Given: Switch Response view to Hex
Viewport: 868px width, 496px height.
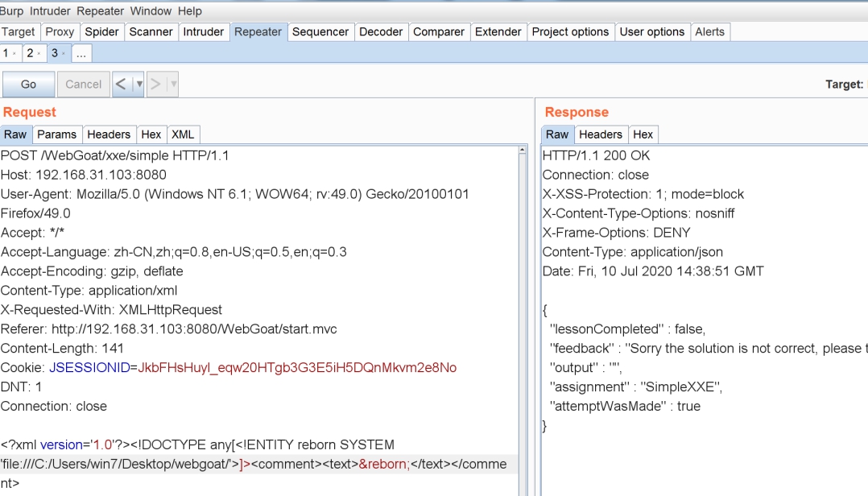Looking at the screenshot, I should pyautogui.click(x=643, y=134).
